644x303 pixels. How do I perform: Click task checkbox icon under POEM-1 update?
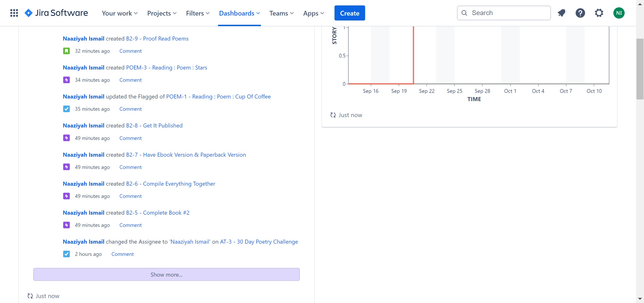[x=66, y=109]
